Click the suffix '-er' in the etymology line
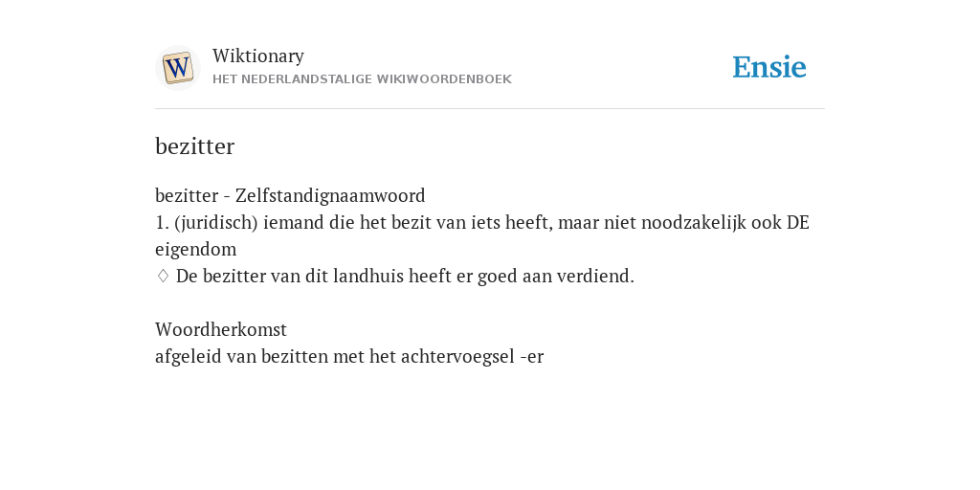 531,357
